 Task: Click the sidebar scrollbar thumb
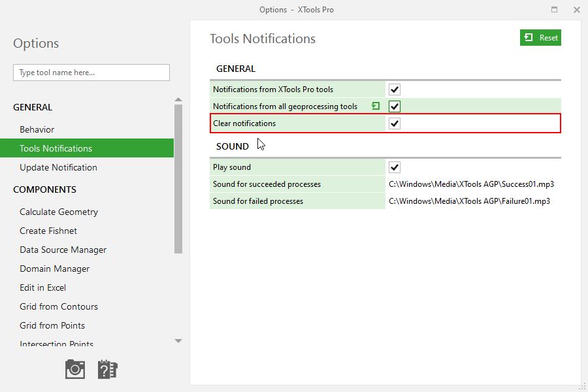178,179
